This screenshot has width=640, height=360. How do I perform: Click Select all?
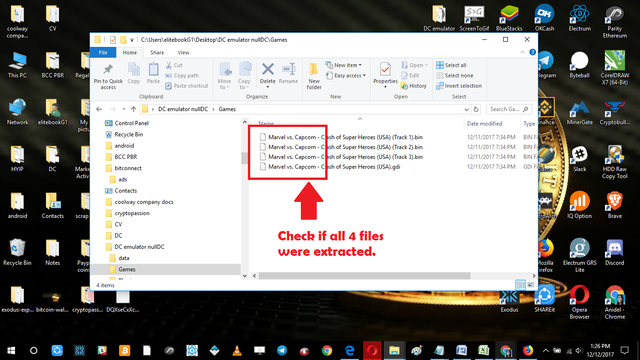tap(451, 65)
